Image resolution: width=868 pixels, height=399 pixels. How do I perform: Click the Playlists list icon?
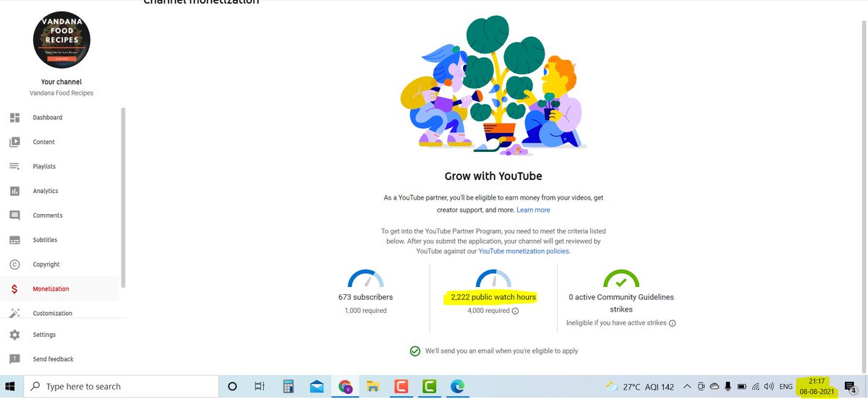point(14,166)
